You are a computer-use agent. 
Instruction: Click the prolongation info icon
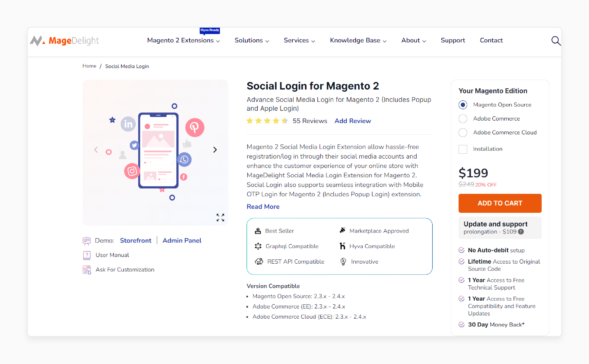pyautogui.click(x=521, y=232)
